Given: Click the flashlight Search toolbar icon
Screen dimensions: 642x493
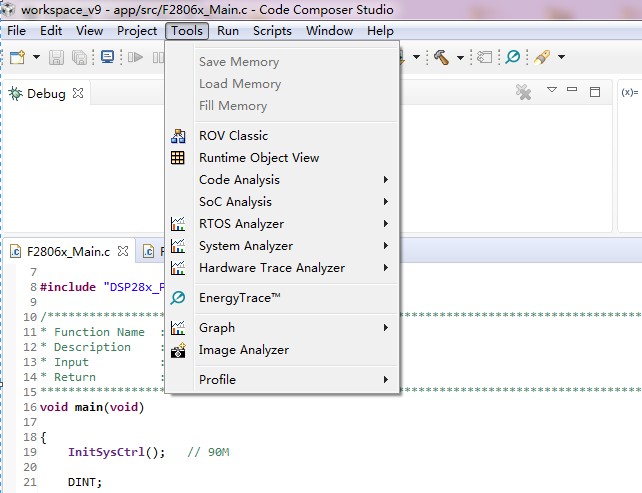Looking at the screenshot, I should tap(542, 57).
